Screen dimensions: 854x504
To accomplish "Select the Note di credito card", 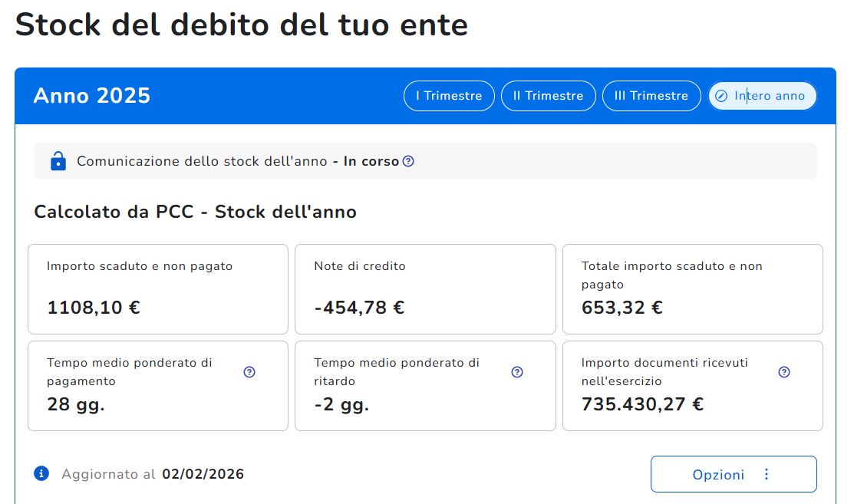I will coord(425,288).
